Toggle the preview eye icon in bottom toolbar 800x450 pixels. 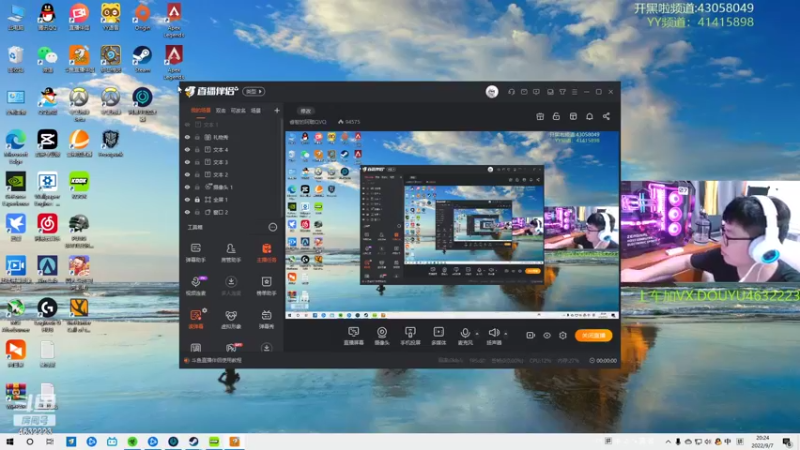click(546, 335)
